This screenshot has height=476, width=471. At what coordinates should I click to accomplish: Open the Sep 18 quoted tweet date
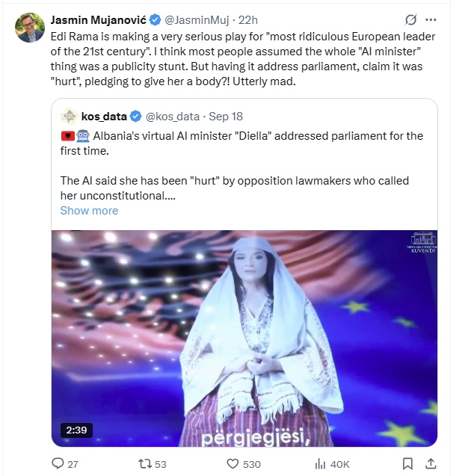pos(226,117)
